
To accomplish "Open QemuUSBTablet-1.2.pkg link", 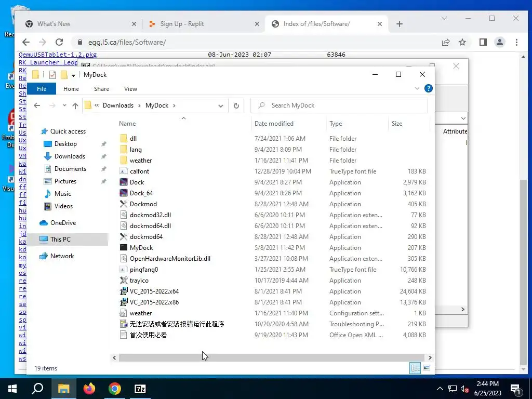I will point(58,55).
